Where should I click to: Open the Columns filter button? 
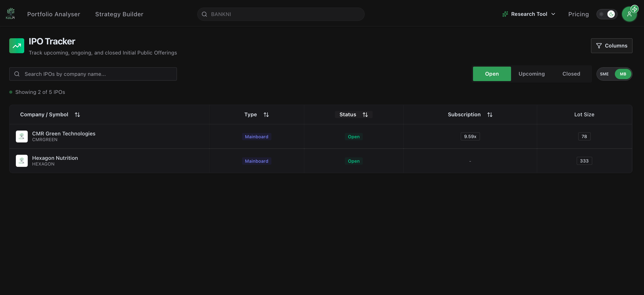pyautogui.click(x=611, y=46)
